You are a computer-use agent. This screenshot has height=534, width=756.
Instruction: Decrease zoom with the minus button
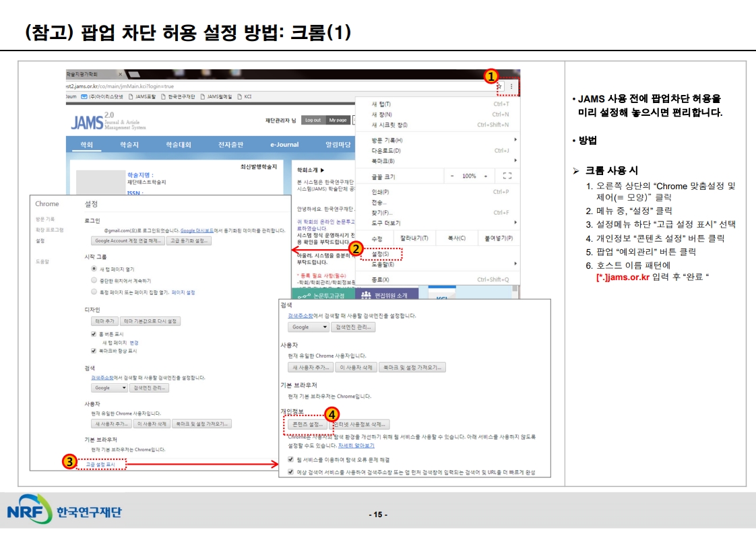(451, 176)
